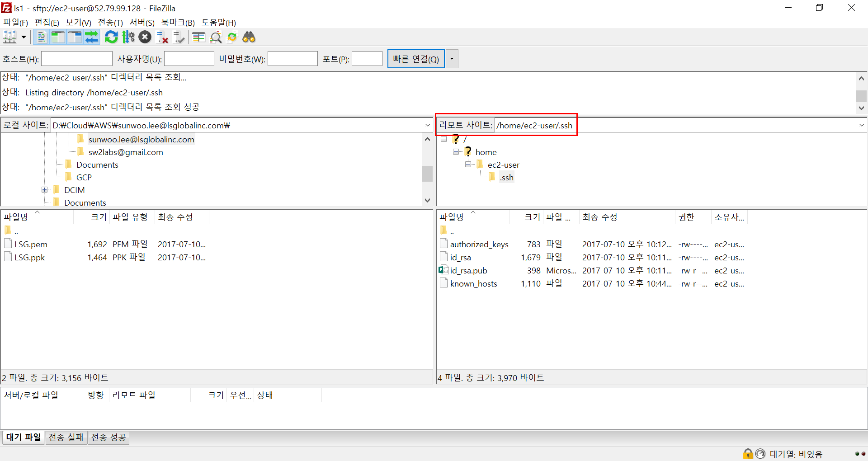Switch to the 대기 파일 tab

coord(23,437)
